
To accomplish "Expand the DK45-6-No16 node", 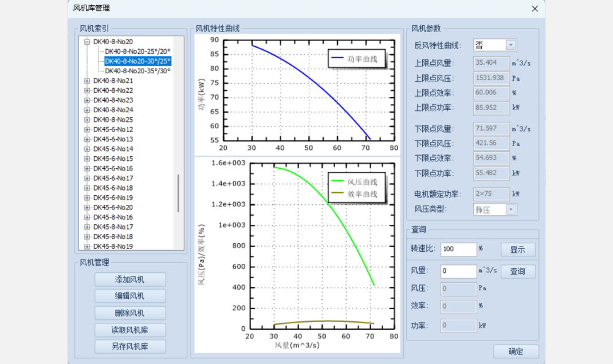I will pos(87,168).
